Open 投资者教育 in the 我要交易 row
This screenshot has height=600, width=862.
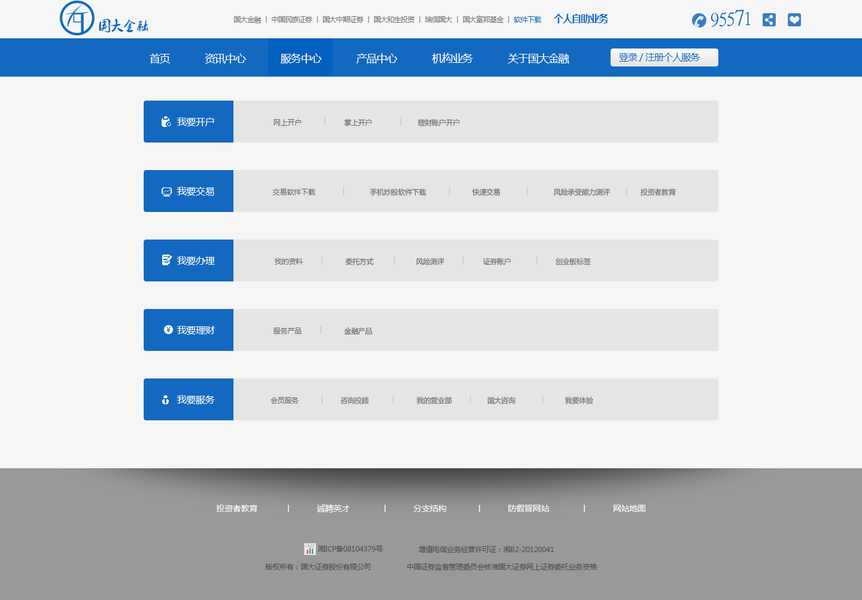[657, 192]
